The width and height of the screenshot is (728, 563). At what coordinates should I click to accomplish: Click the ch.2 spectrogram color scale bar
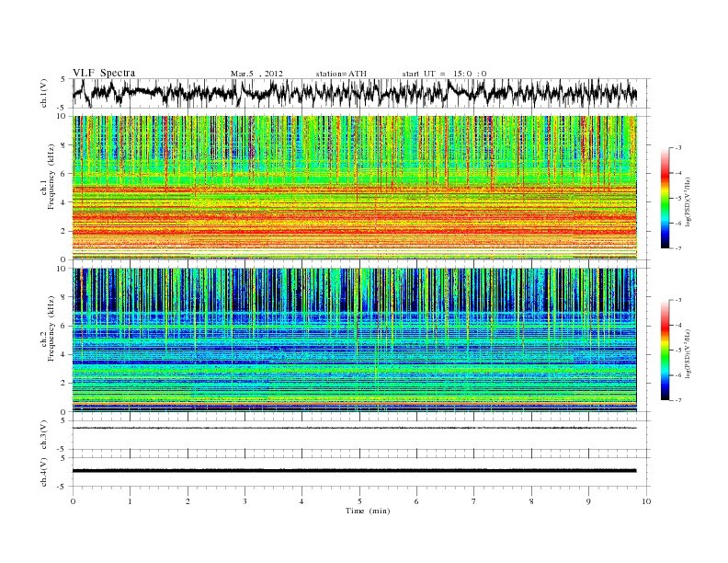coord(665,350)
